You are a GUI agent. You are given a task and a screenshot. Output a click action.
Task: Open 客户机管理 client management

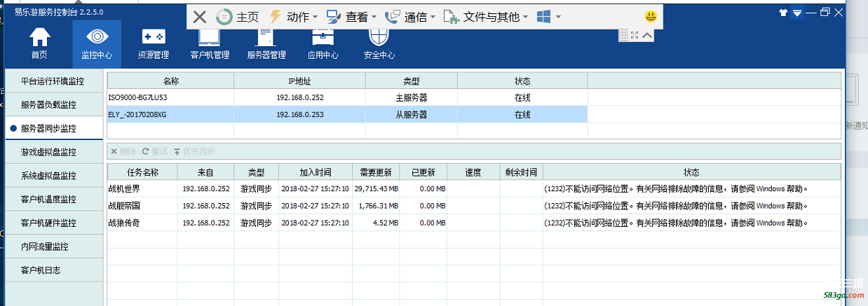click(210, 43)
